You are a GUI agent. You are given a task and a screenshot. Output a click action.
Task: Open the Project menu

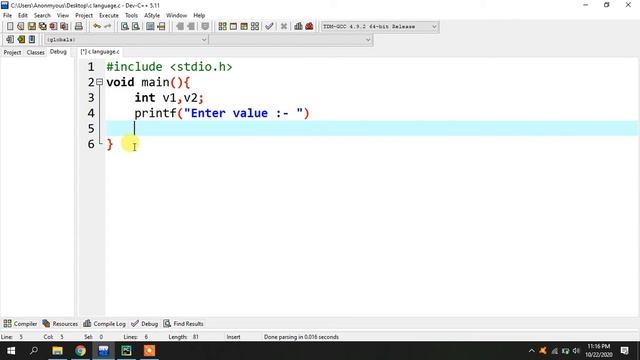[x=84, y=15]
